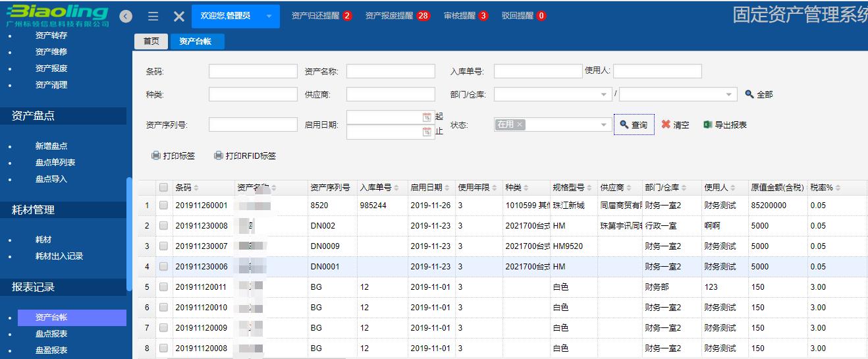This screenshot has height=359, width=868.
Task: Expand the 欢迎您,管理员 user dropdown
Action: coord(269,16)
